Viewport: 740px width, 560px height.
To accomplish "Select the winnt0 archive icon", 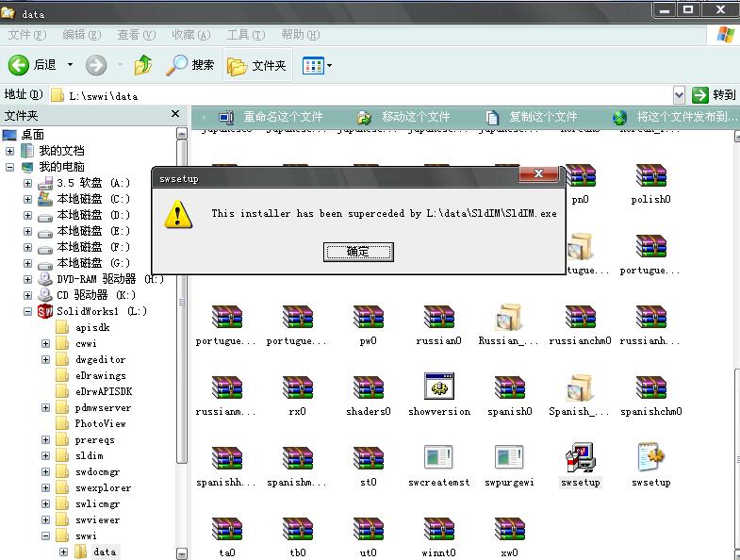I will tap(439, 529).
